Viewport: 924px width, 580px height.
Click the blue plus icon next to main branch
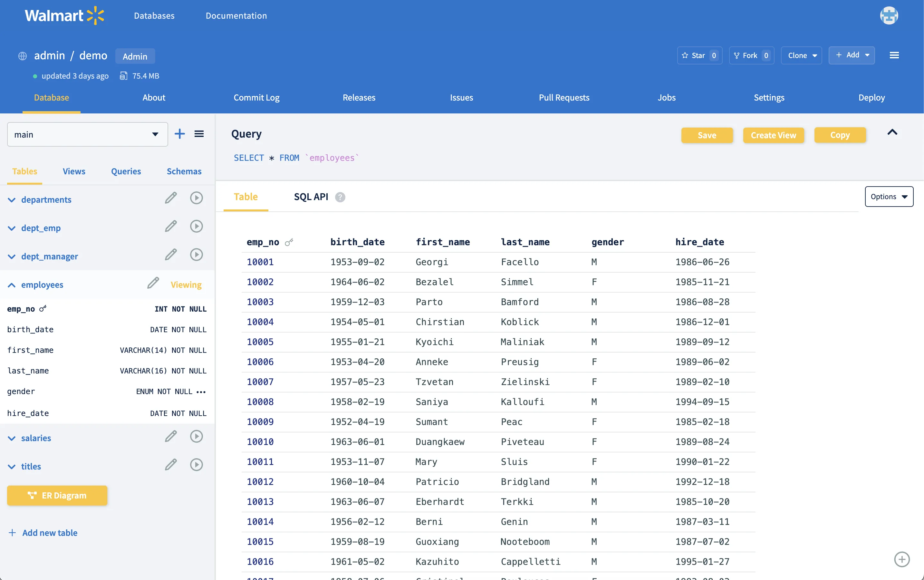tap(179, 134)
